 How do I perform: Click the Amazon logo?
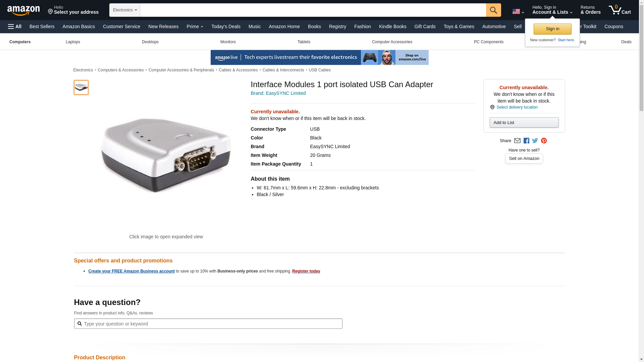23,10
